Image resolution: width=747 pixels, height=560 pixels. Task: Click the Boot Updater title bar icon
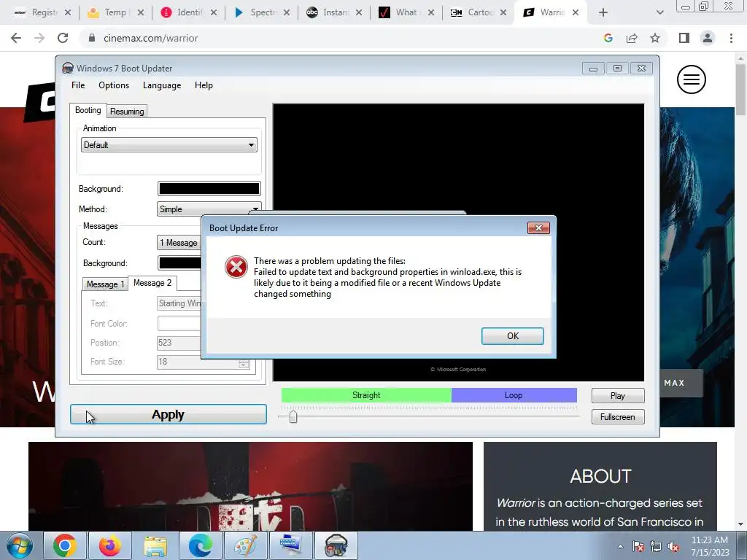pyautogui.click(x=68, y=68)
